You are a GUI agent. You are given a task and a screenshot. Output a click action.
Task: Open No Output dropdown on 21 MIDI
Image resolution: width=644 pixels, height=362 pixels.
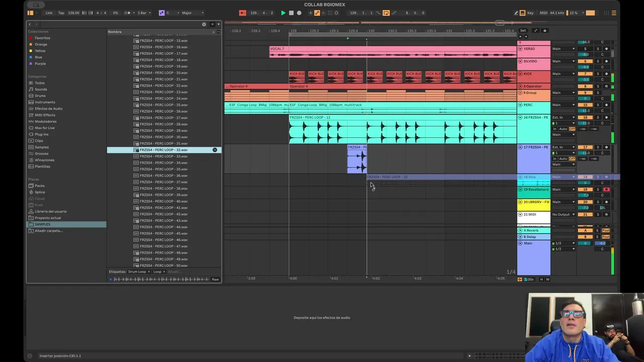pos(563,215)
